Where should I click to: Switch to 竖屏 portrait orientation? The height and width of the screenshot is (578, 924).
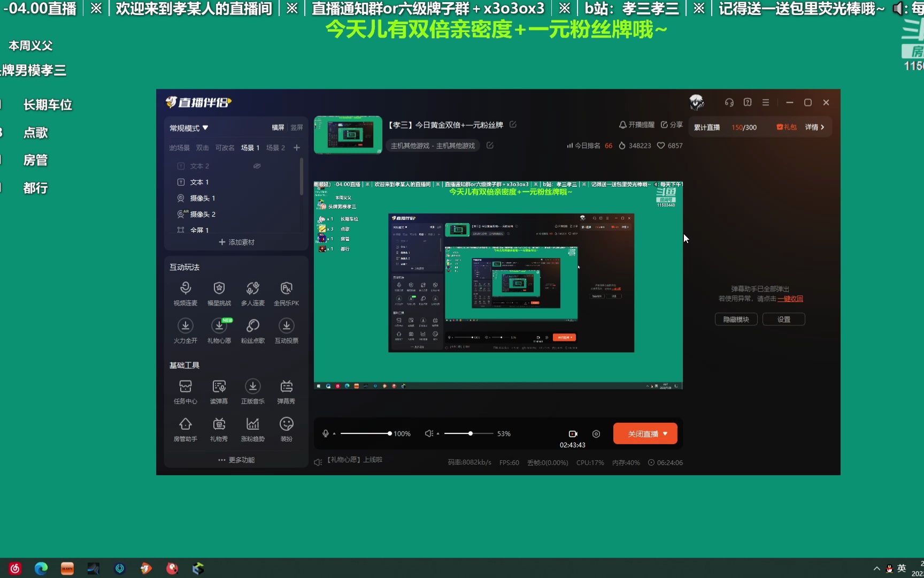coord(297,127)
